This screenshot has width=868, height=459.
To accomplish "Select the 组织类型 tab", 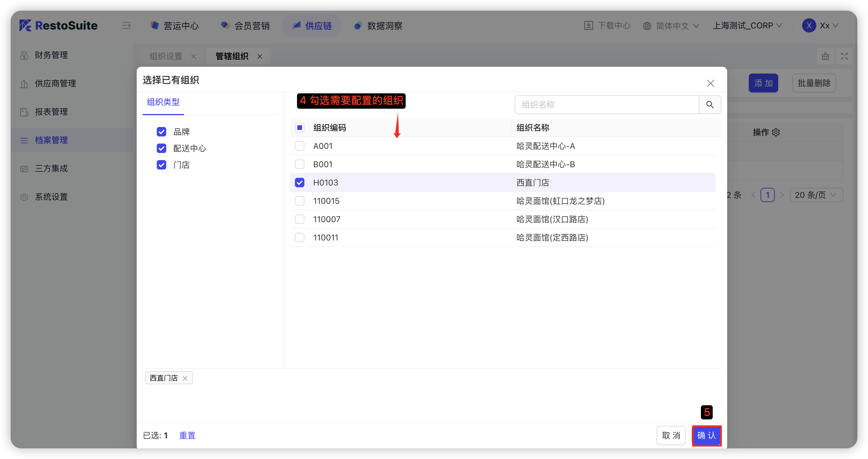I will (163, 102).
